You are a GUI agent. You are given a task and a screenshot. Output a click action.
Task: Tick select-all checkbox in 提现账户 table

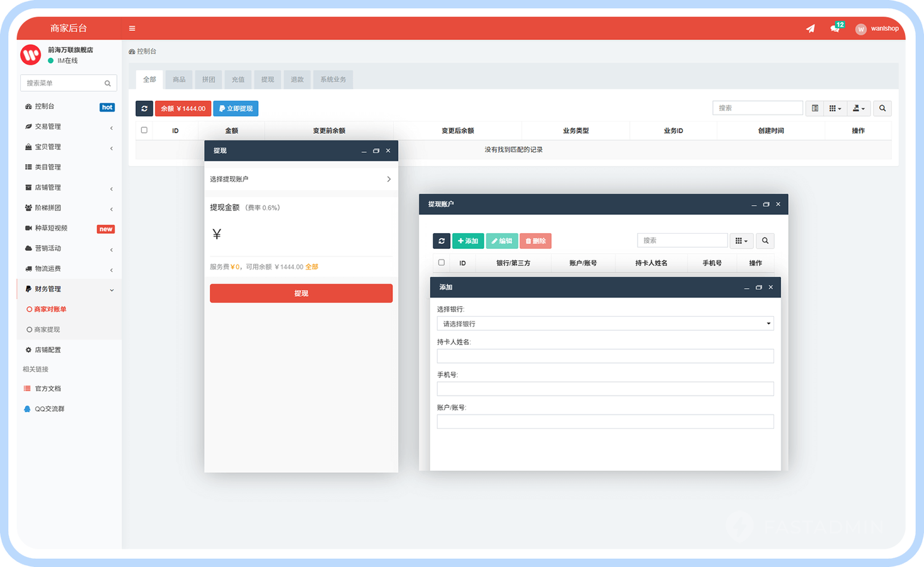click(x=442, y=263)
